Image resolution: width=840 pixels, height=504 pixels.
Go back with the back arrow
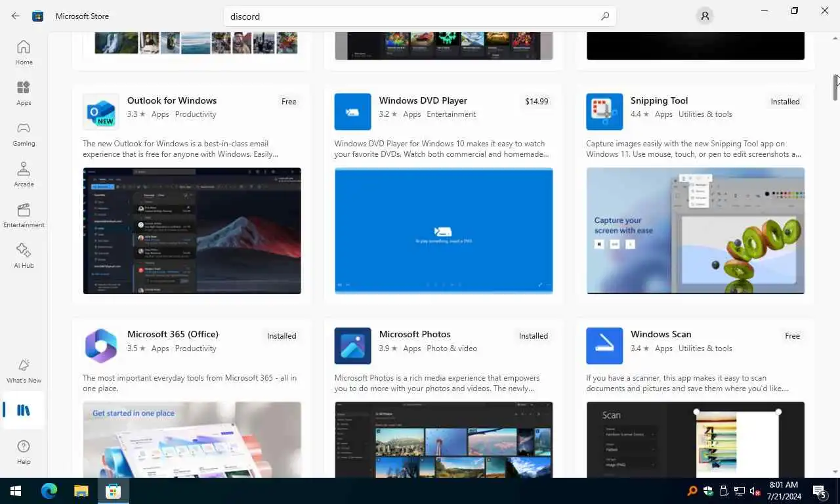(16, 16)
